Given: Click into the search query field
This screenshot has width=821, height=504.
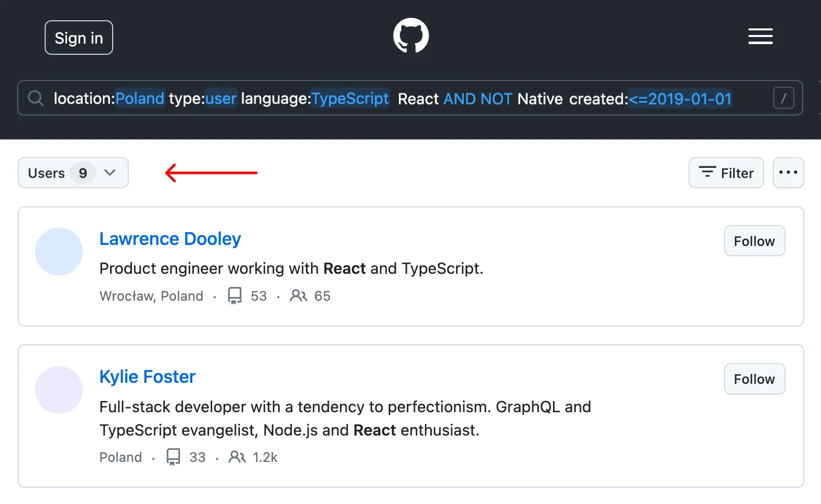Looking at the screenshot, I should tap(406, 98).
